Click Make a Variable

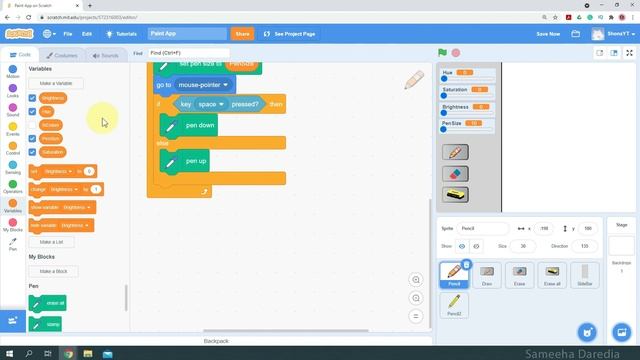click(56, 83)
